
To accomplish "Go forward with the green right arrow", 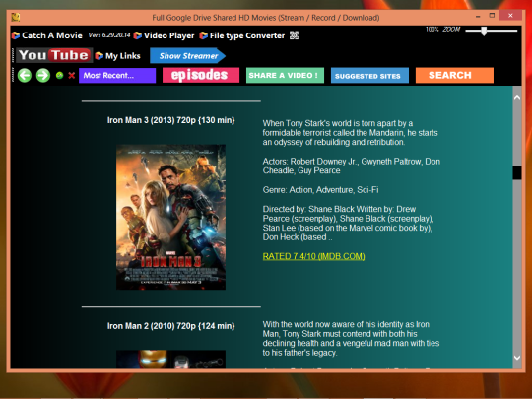I will click(43, 75).
